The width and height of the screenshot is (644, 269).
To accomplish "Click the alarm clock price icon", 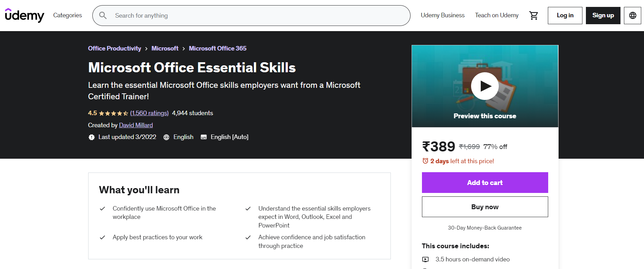I will (x=425, y=161).
